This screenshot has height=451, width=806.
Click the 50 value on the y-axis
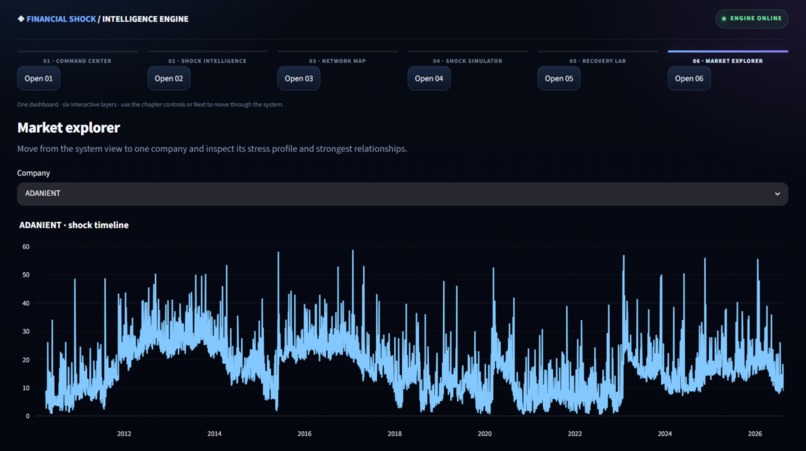pos(26,275)
